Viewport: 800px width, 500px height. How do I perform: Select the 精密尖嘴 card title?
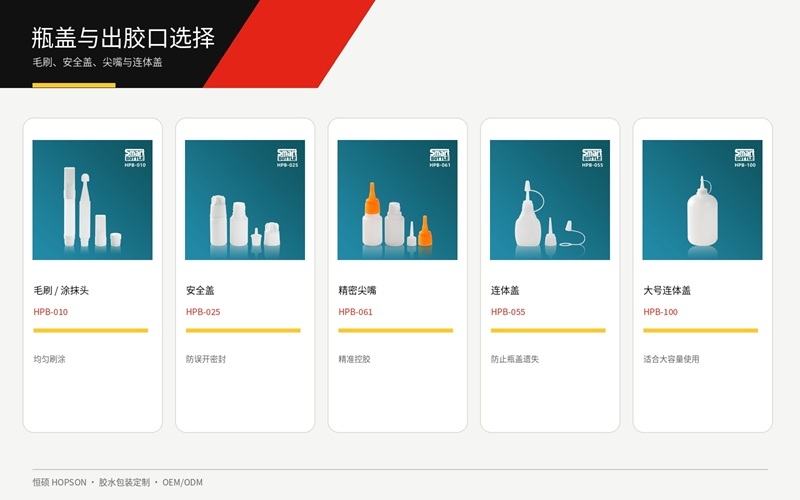coord(357,290)
